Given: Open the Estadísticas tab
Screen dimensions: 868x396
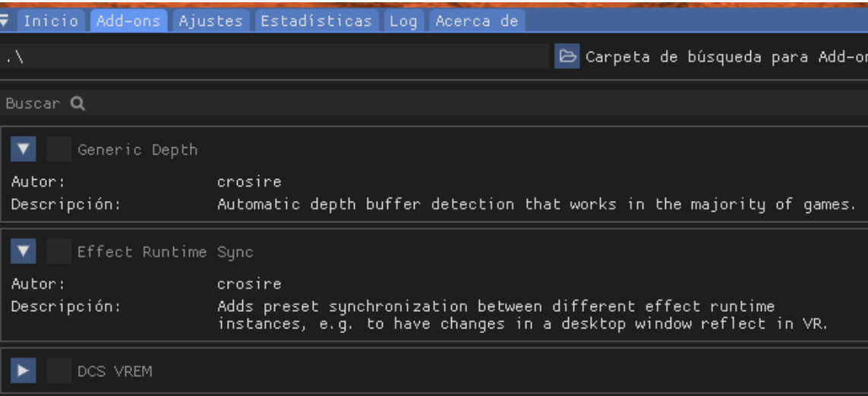Looking at the screenshot, I should click(x=316, y=21).
